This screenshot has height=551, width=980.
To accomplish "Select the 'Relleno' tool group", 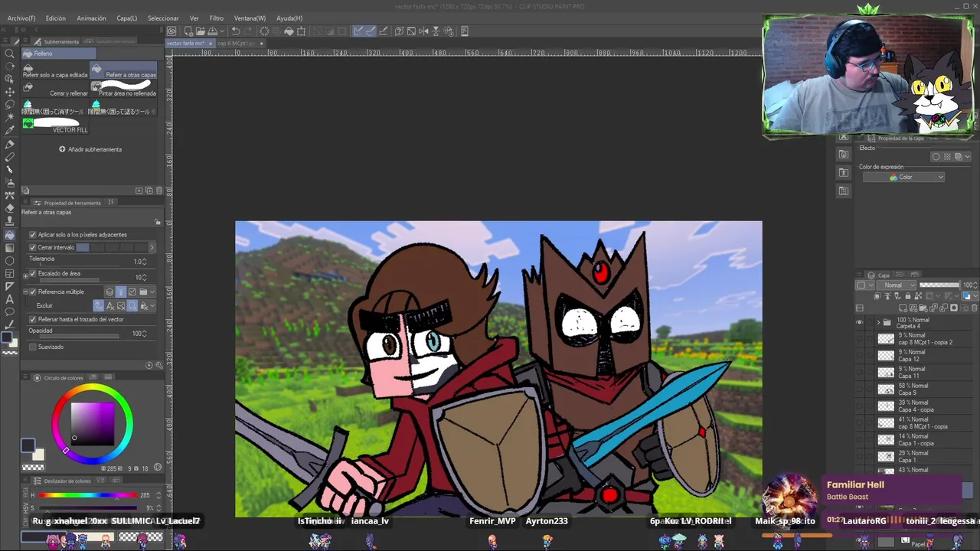I will click(x=59, y=54).
